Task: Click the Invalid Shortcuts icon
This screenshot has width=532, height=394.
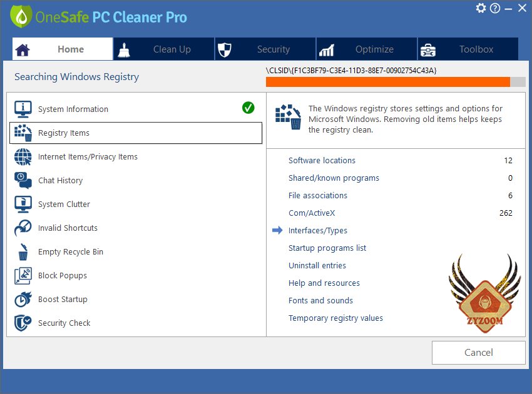Action: 23,228
